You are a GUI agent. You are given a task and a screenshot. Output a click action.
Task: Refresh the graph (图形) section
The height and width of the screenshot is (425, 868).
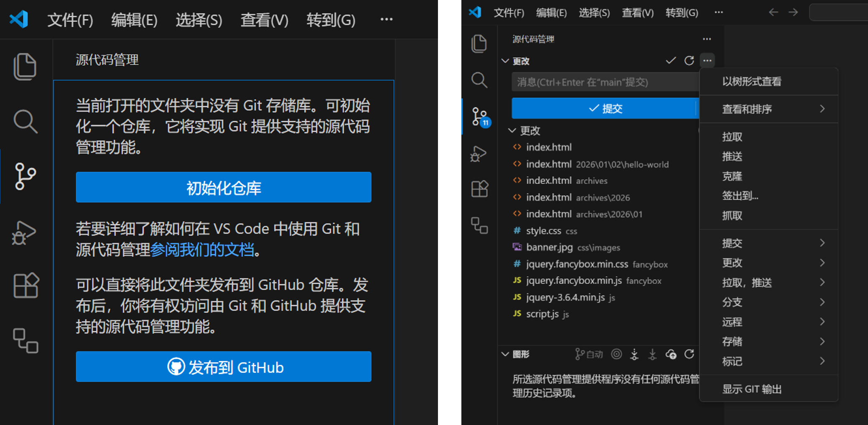(689, 354)
